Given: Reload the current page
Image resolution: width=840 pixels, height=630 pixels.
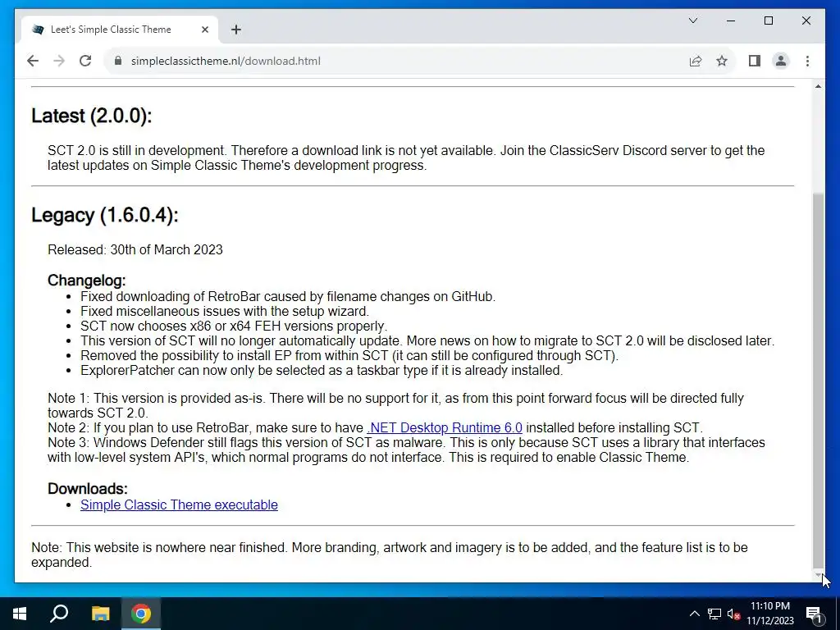Looking at the screenshot, I should [x=85, y=61].
